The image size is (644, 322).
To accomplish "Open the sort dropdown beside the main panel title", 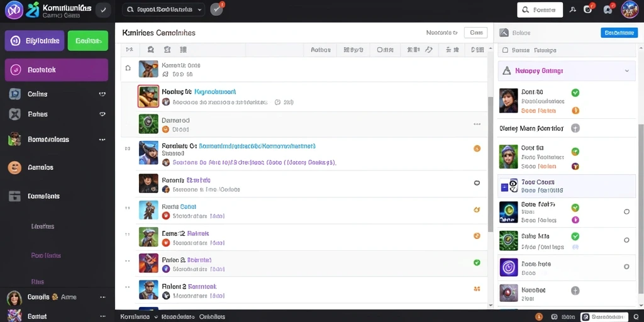I will pos(442,33).
